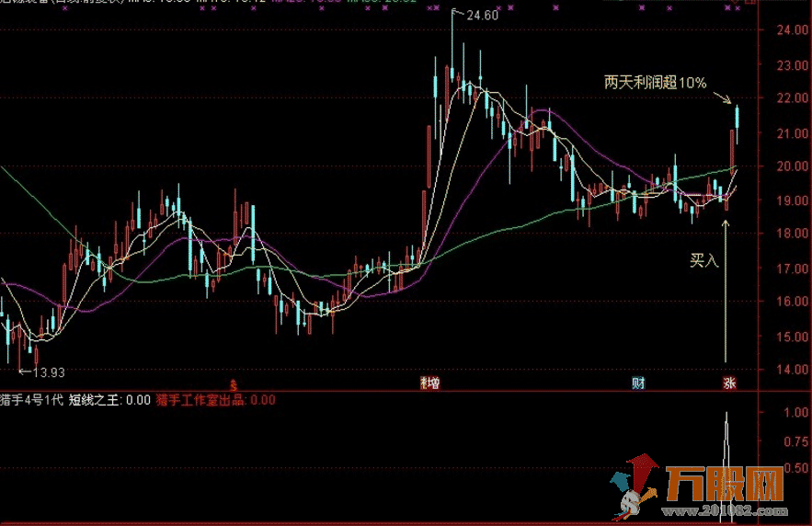Viewport: 812px width, 526px height.
Task: Click the 14.00 price axis label
Action: [792, 370]
